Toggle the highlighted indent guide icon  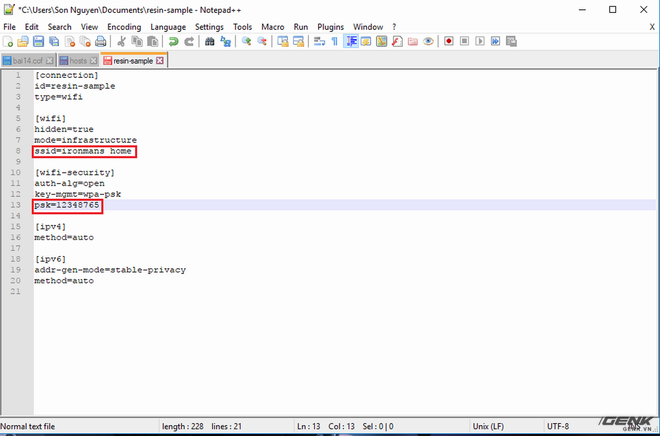351,41
